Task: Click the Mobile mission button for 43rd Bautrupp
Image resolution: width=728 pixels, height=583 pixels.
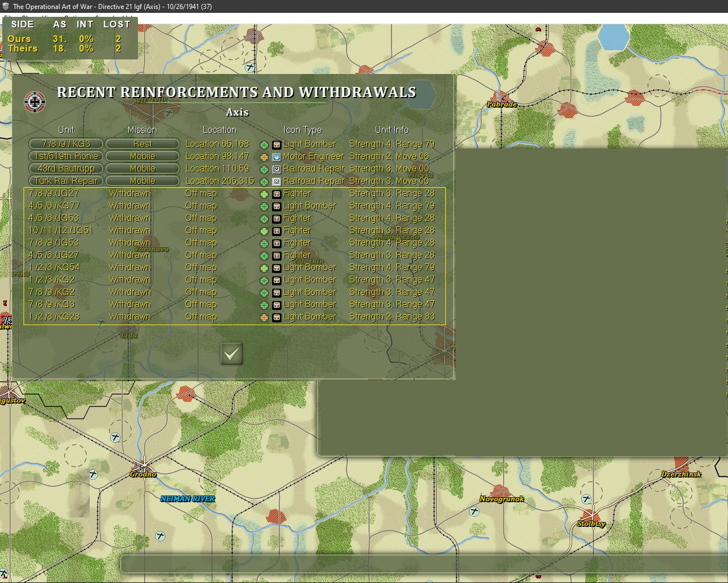Action: [x=142, y=169]
